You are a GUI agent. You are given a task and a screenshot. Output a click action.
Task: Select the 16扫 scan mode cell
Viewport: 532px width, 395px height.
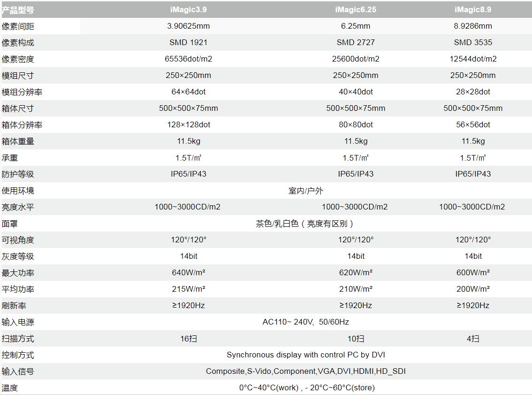click(x=188, y=339)
